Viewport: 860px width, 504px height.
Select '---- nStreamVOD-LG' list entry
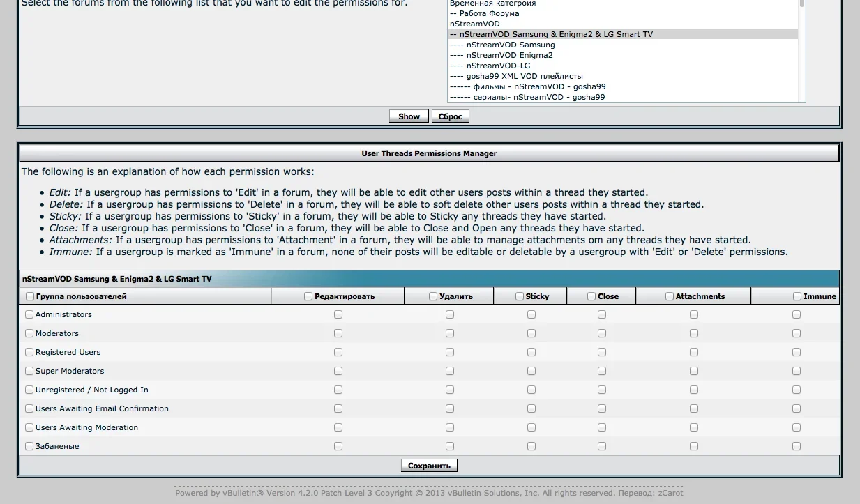(623, 66)
